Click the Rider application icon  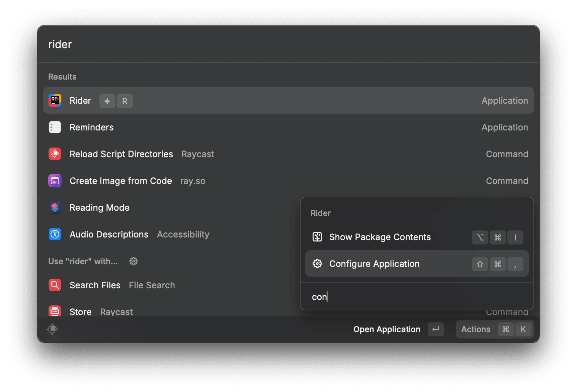tap(55, 100)
